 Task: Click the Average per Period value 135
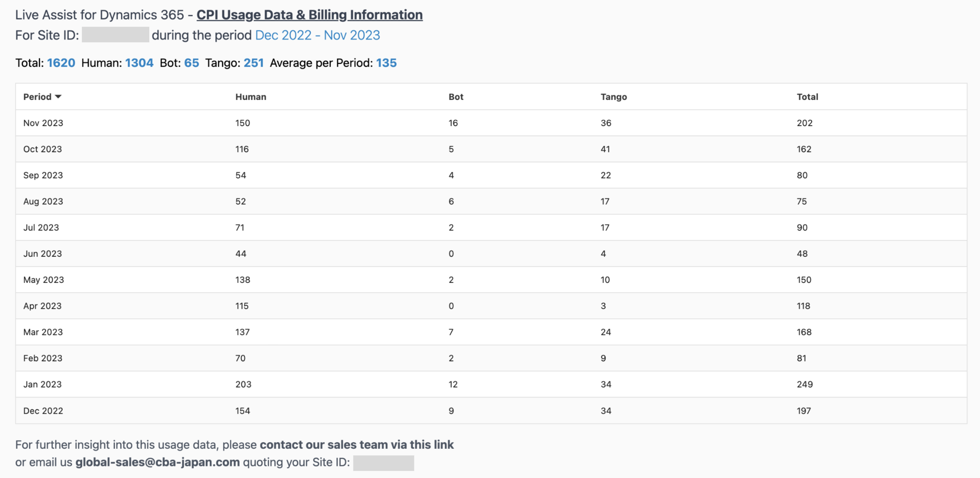(x=386, y=63)
